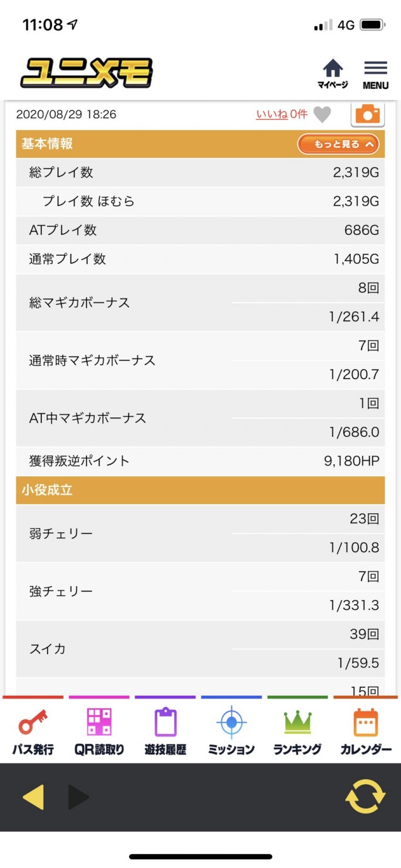Tap the orange camera icon
This screenshot has width=401, height=868.
point(367,114)
